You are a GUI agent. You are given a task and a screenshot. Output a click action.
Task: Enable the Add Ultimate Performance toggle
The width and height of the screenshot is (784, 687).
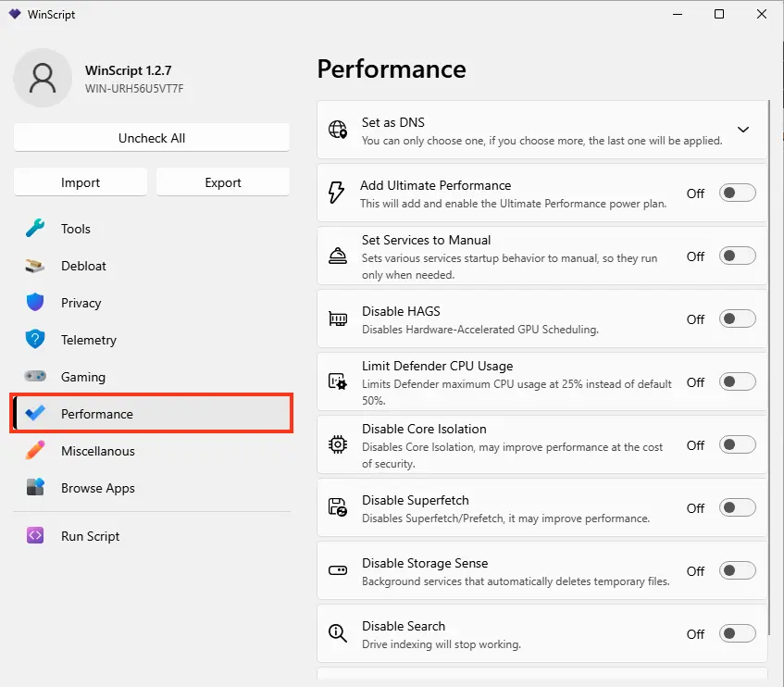coord(737,193)
